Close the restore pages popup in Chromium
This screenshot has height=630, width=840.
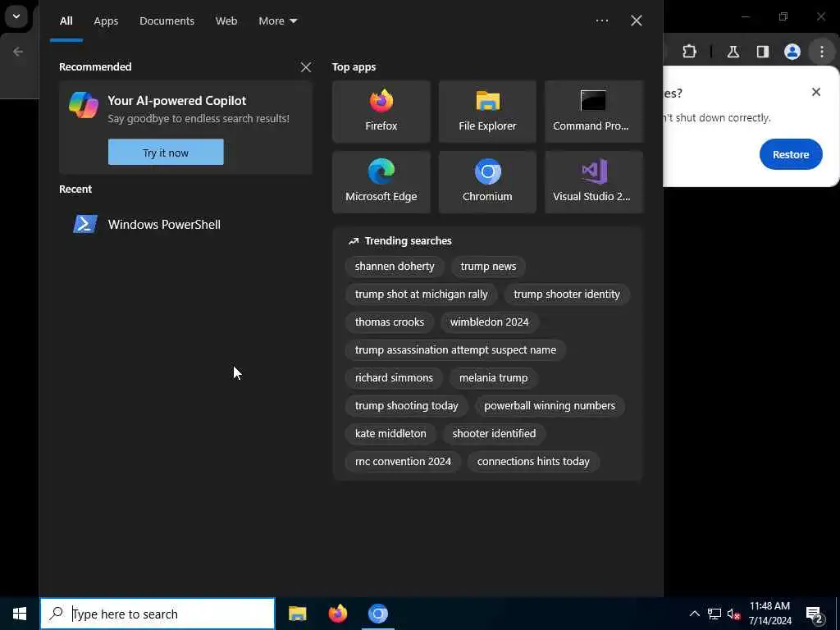click(816, 92)
